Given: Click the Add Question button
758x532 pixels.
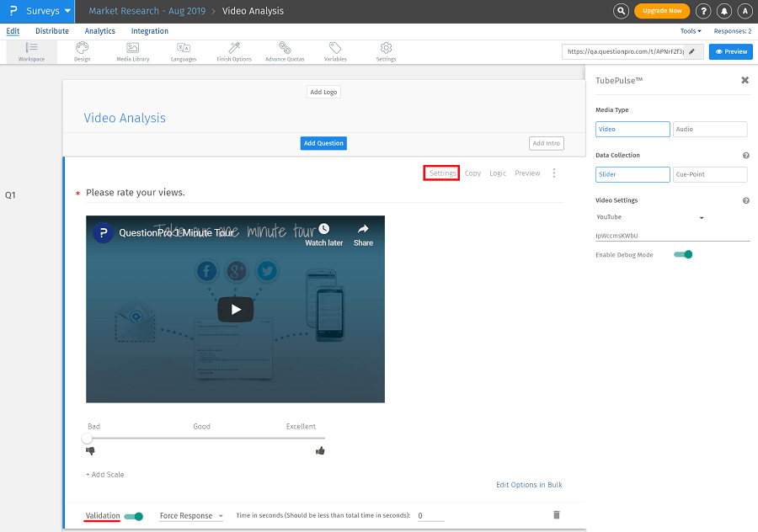Looking at the screenshot, I should pyautogui.click(x=323, y=143).
